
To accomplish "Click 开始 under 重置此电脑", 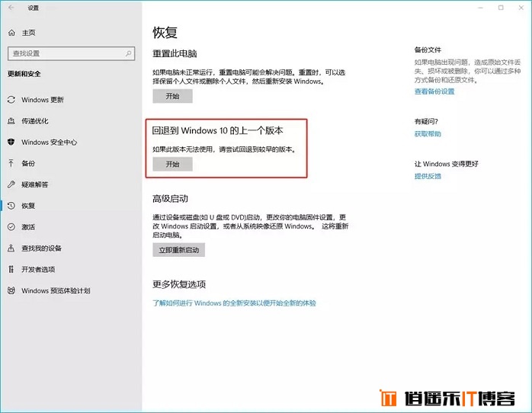I will coord(172,96).
